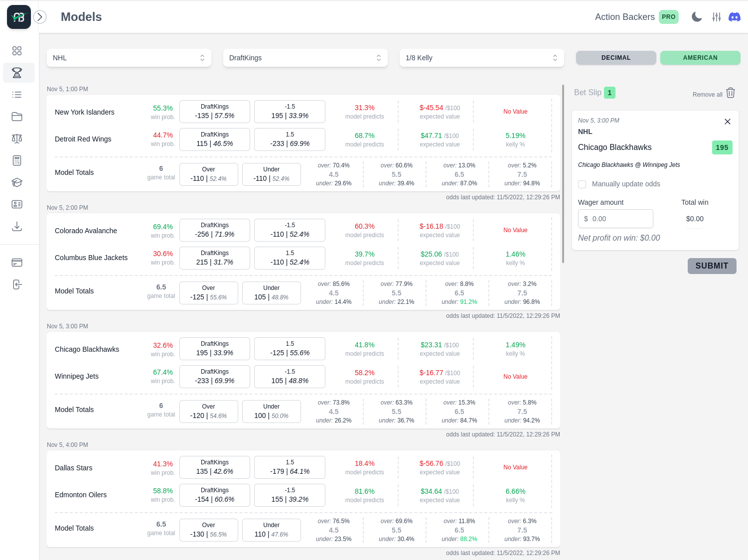Select Blackhawks 1.5 puck line -125
Image resolution: width=748 pixels, height=560 pixels.
(x=290, y=349)
